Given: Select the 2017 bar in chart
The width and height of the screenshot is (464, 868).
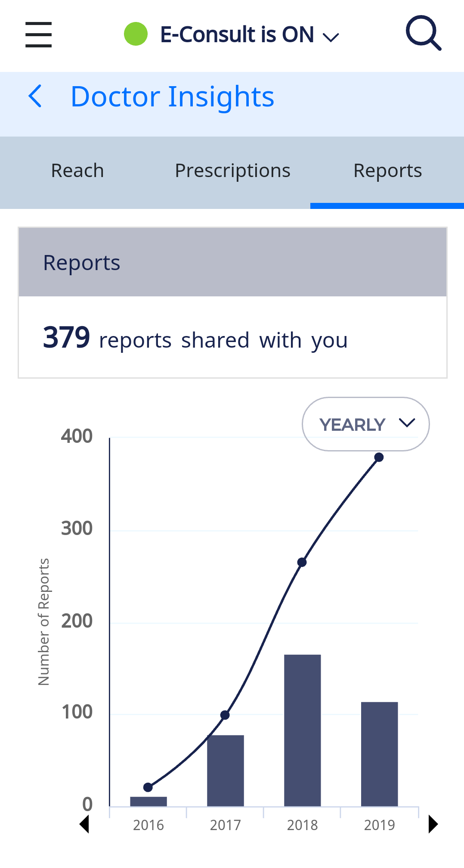Looking at the screenshot, I should [x=225, y=770].
